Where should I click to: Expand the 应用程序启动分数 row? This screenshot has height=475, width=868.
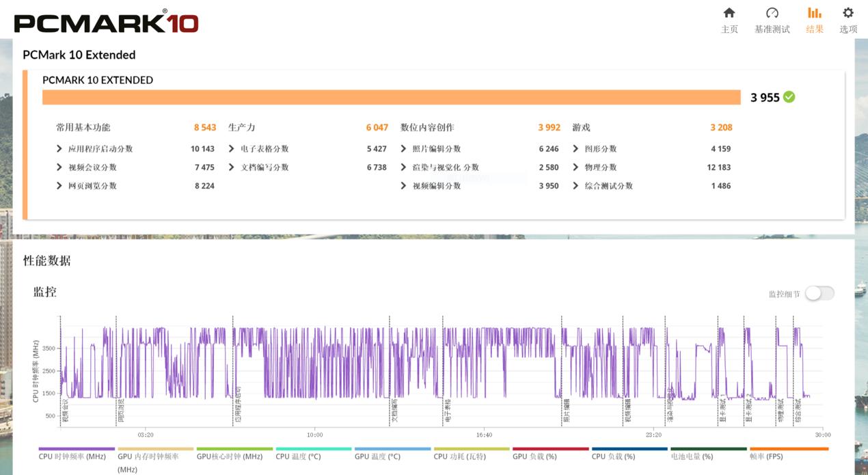pos(100,149)
